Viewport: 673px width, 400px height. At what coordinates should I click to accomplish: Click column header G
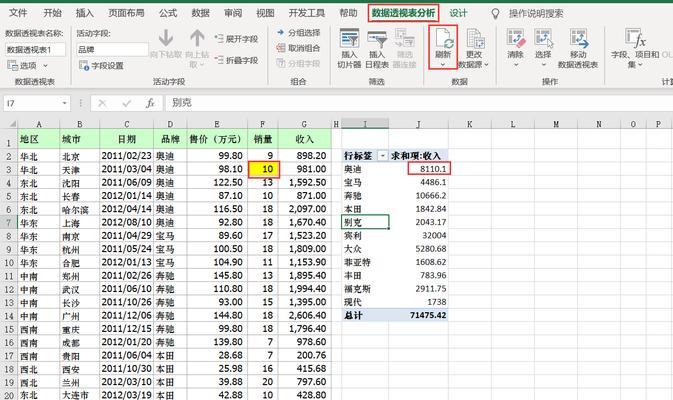click(304, 124)
